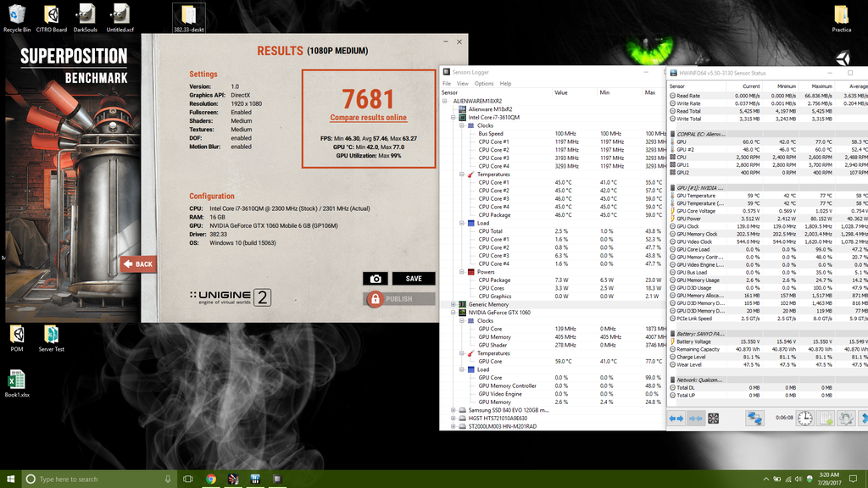This screenshot has width=868, height=488.
Task: Open the Windows Start menu
Action: pyautogui.click(x=10, y=480)
